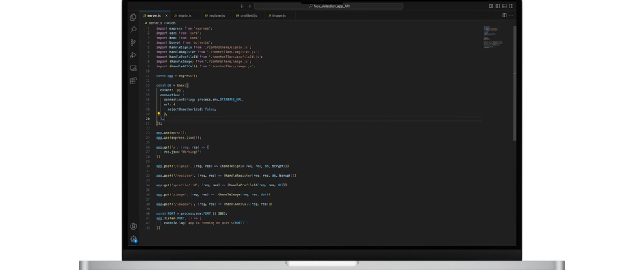Viewport: 644px width, 270px height.
Task: Click the app.post('/register') line
Action: pyautogui.click(x=226, y=175)
